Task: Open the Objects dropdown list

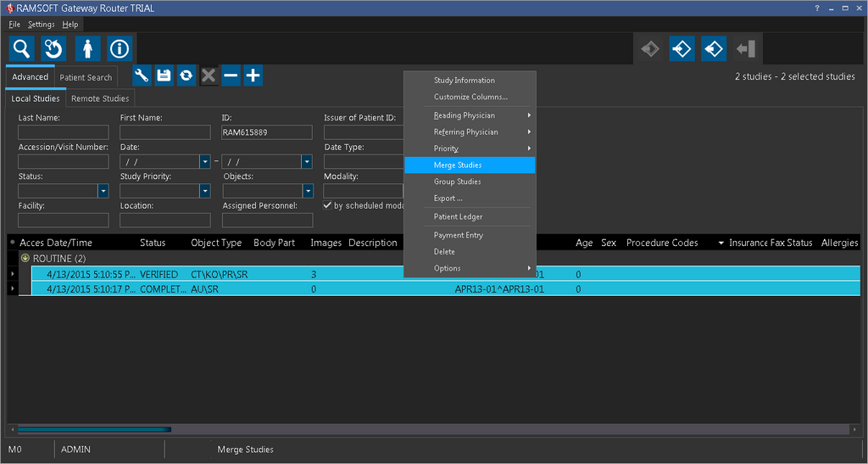Action: point(308,191)
